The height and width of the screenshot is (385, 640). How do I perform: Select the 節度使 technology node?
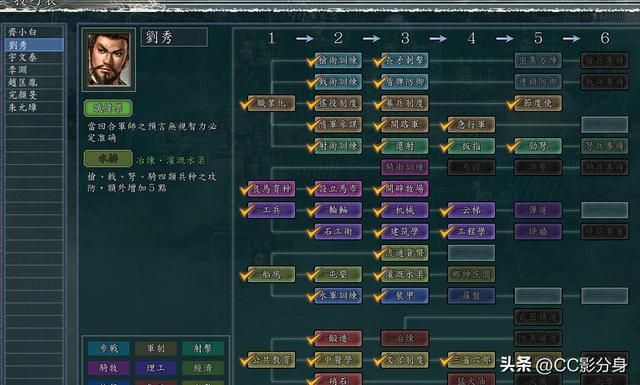click(538, 103)
